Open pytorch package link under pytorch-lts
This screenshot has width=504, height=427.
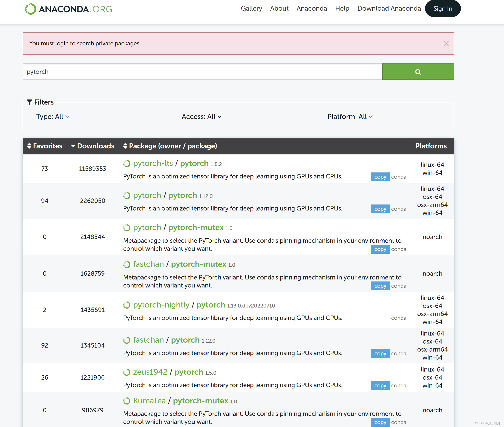coord(194,163)
